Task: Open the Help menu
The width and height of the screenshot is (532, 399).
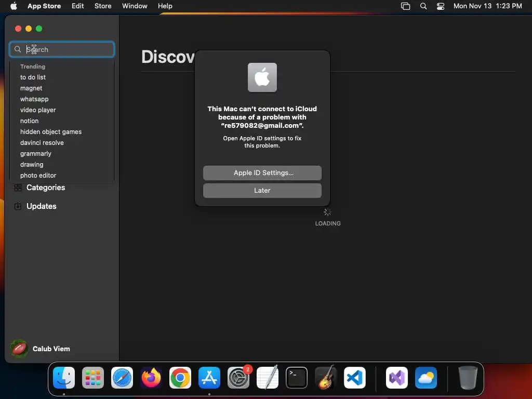Action: (165, 6)
